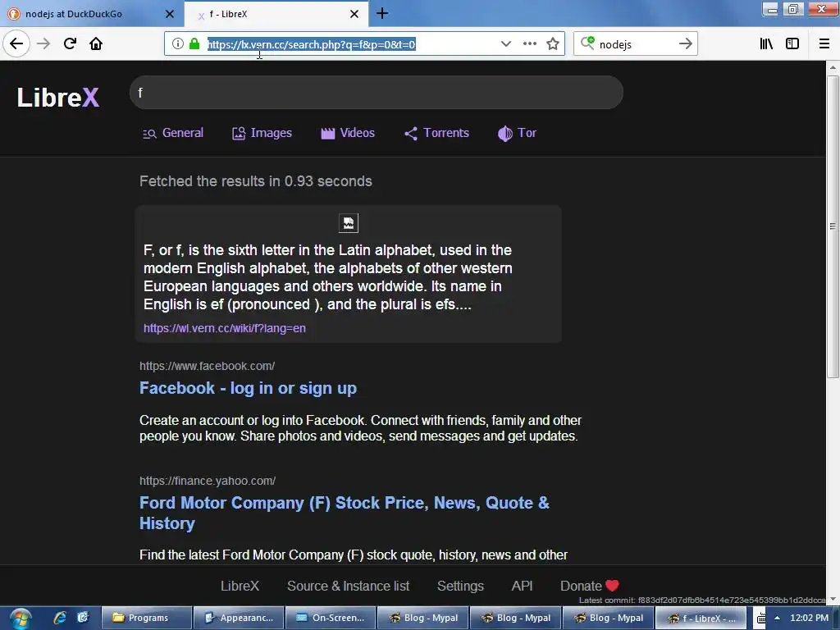Click the https://finance.yahoo.com/ URL text
This screenshot has height=630, width=840.
(x=208, y=481)
